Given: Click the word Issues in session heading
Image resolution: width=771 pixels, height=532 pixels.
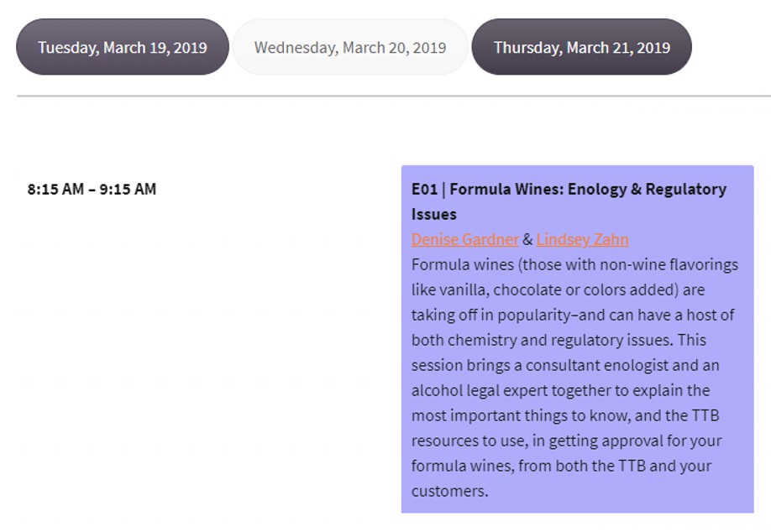Looking at the screenshot, I should tap(434, 215).
